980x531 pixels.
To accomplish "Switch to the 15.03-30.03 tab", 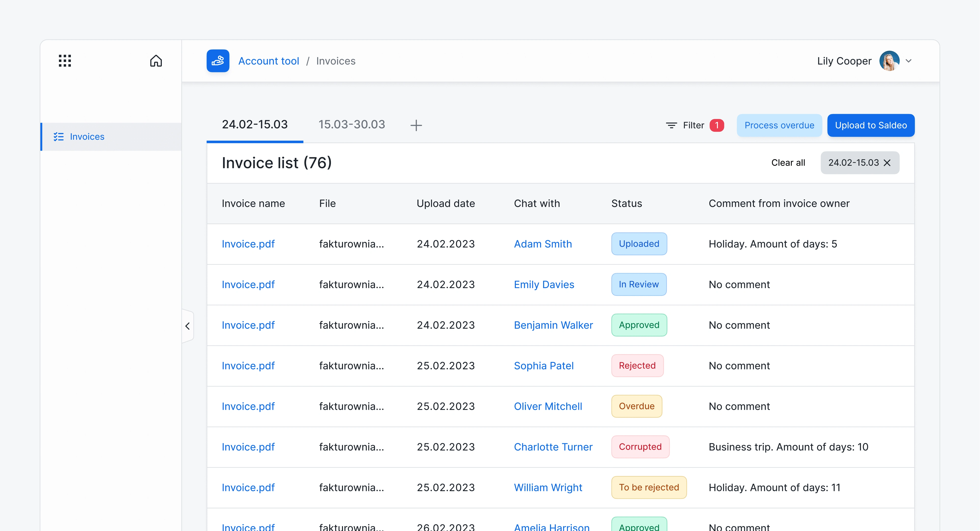I will tap(352, 124).
